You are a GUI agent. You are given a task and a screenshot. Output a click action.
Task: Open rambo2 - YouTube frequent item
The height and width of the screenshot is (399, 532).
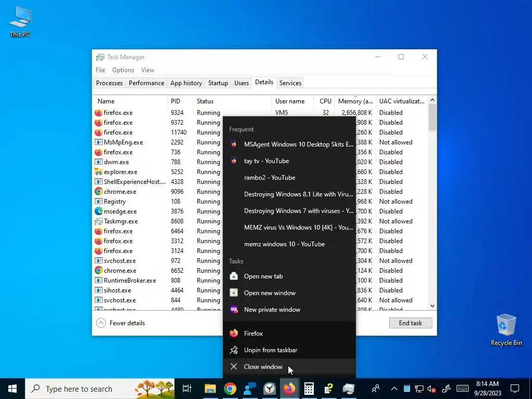289,178
